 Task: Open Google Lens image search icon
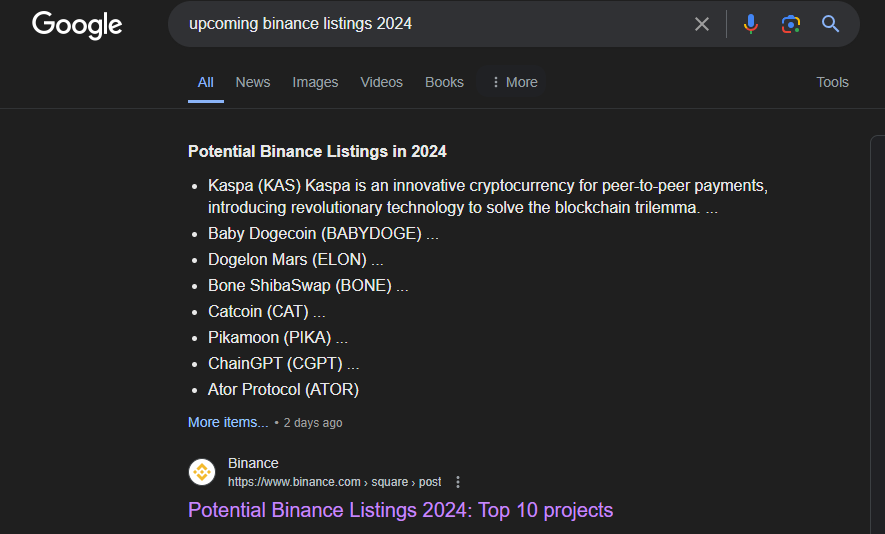(790, 24)
